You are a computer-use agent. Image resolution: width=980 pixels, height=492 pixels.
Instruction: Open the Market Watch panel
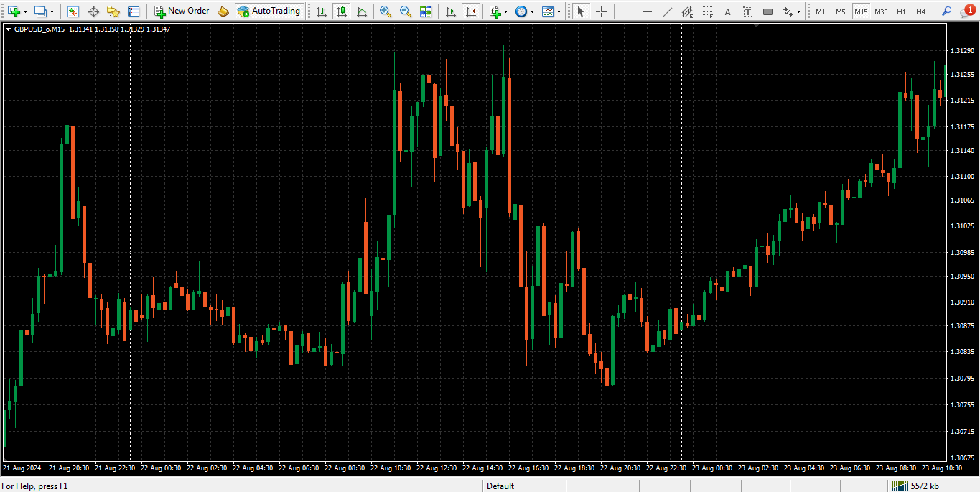(73, 11)
